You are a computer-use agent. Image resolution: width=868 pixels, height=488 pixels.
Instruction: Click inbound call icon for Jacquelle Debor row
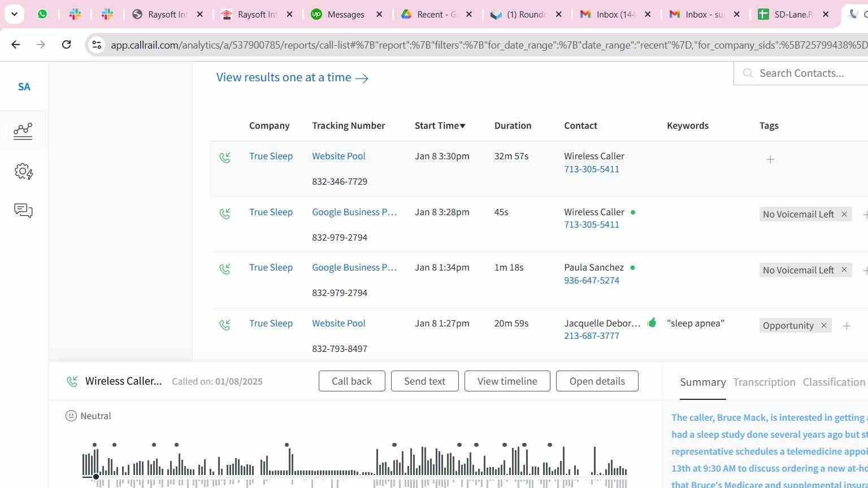pos(225,325)
